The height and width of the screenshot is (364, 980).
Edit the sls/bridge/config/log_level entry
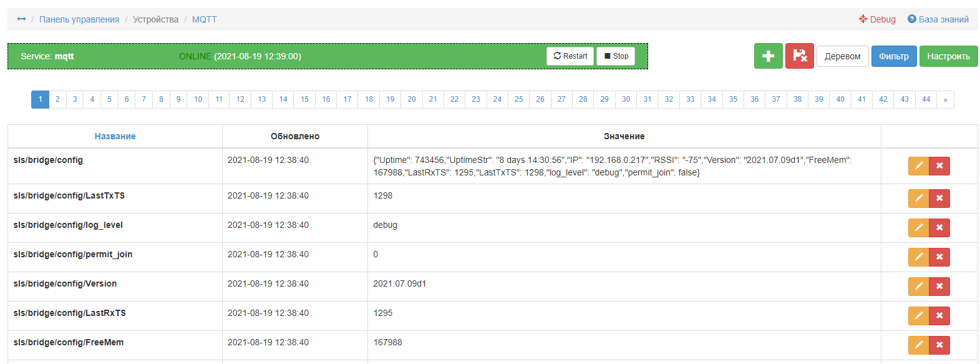918,228
